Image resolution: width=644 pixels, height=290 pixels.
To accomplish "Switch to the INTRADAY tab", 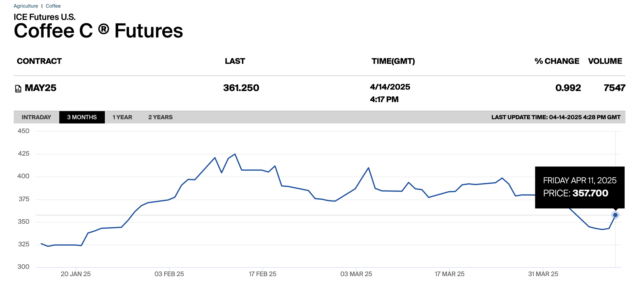I will coord(36,117).
